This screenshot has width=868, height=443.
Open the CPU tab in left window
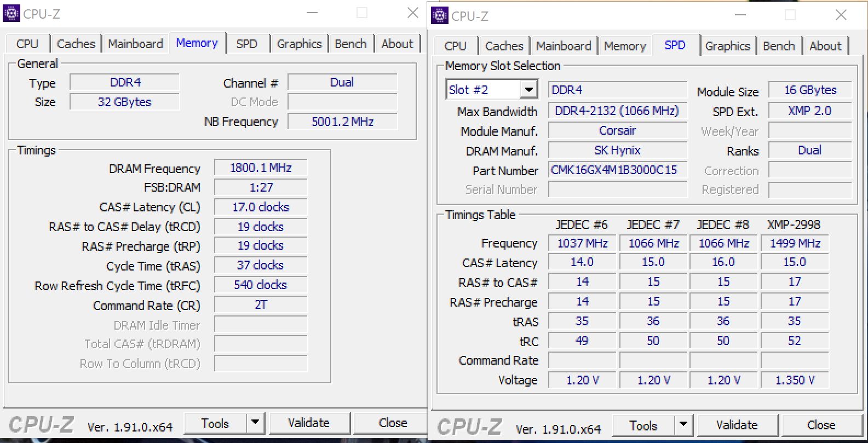click(27, 44)
